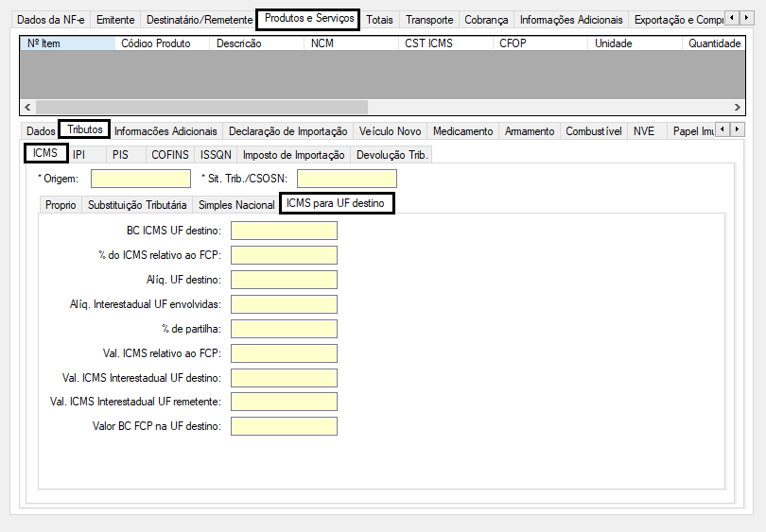The height and width of the screenshot is (532, 766).
Task: Switch to the Cobrança tab
Action: point(486,20)
